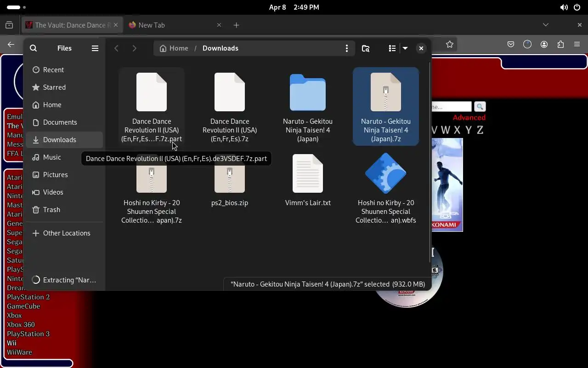
Task: Click the Konami game box art image
Action: [447, 185]
